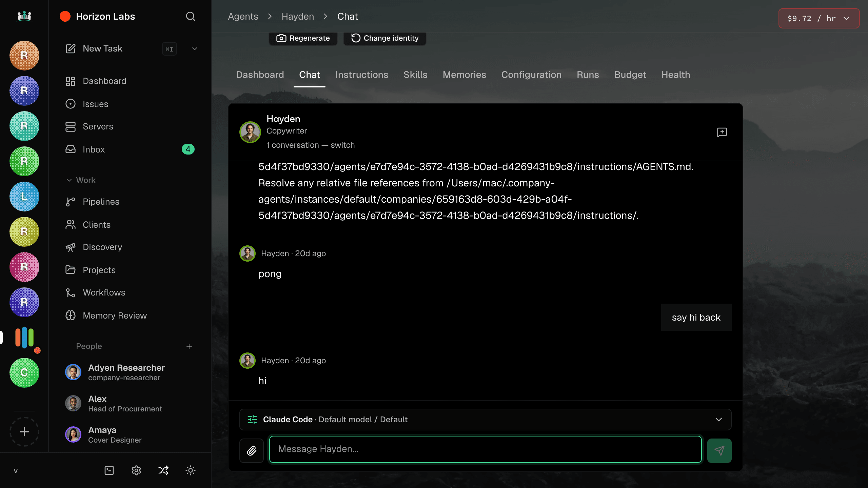Add a person with the People plus icon
868x488 pixels.
tap(189, 346)
